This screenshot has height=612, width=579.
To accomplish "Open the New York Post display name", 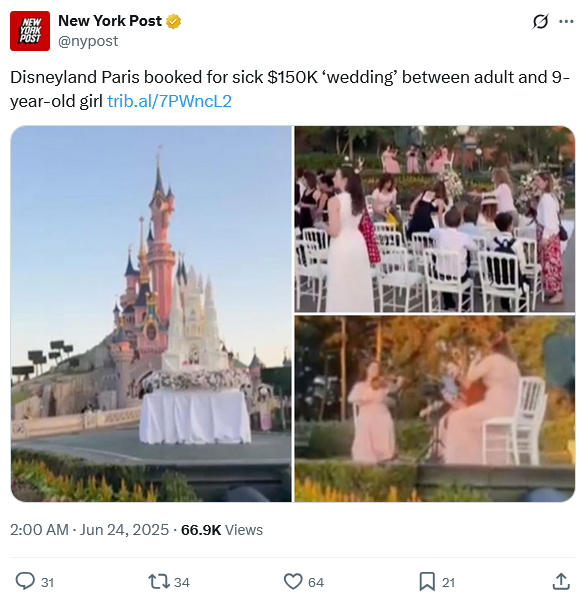I will click(x=110, y=21).
